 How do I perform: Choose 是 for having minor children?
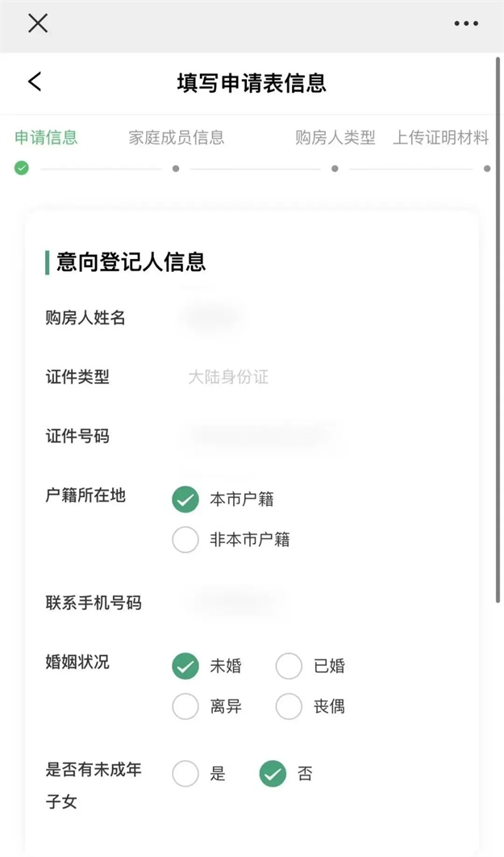185,773
